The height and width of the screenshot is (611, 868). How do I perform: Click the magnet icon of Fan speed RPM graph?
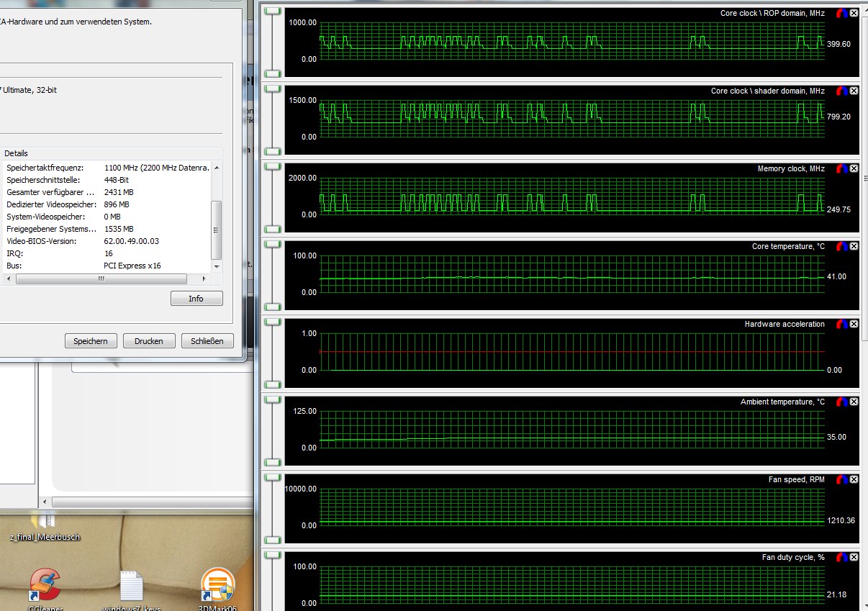click(841, 479)
